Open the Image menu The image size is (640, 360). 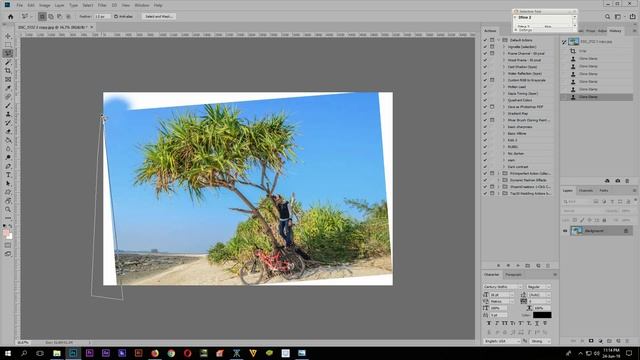[44, 5]
